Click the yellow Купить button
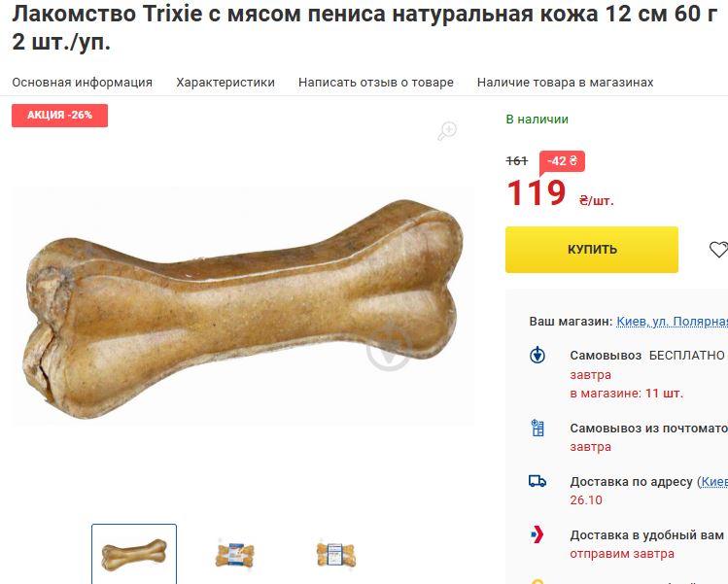The width and height of the screenshot is (728, 584). (x=592, y=250)
